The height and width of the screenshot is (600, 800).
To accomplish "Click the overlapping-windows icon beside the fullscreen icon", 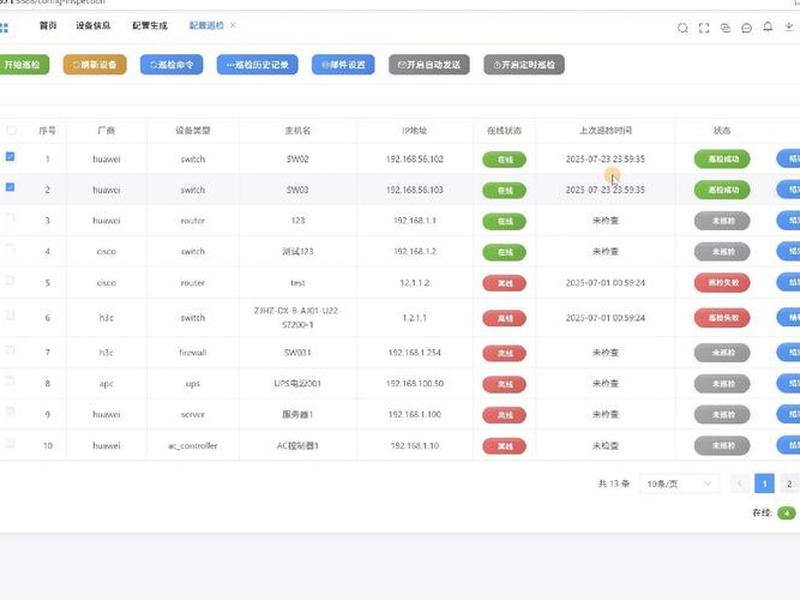I will (725, 28).
